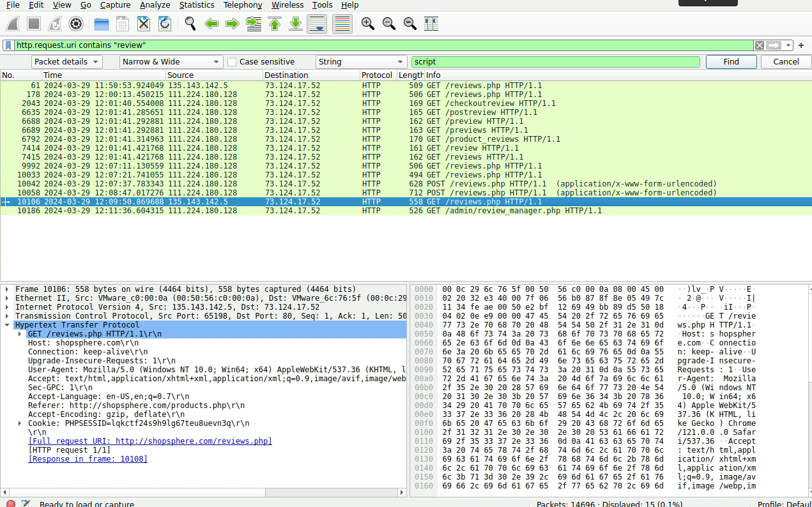Image resolution: width=812 pixels, height=507 pixels.
Task: Add a display filter button with plus
Action: coord(801,45)
